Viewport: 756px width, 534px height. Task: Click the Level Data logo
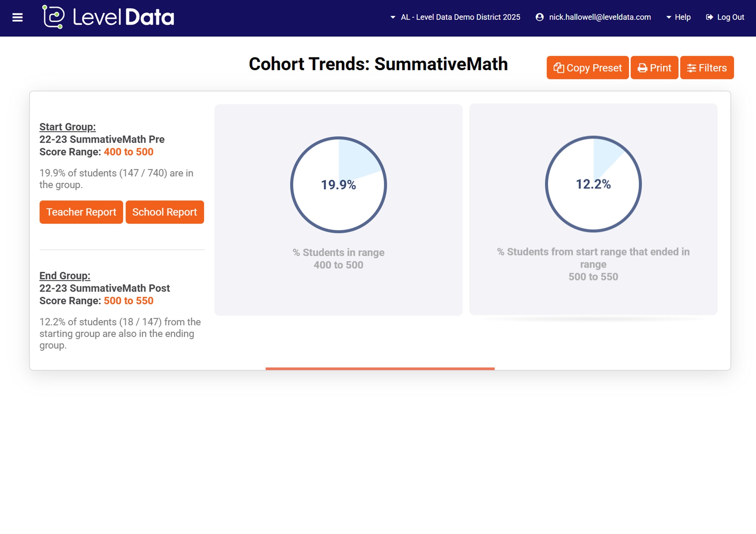[108, 17]
